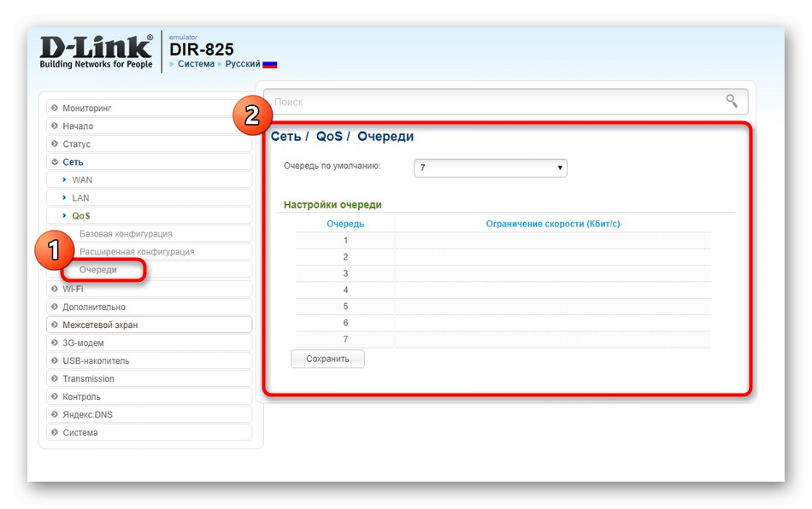Open the Очередь по умолчанию dropdown
Image resolution: width=812 pixels, height=509 pixels.
491,167
